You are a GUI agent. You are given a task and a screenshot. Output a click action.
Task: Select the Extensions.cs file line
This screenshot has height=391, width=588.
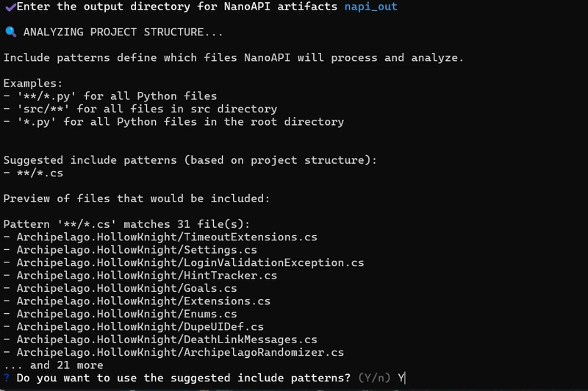[x=137, y=301]
